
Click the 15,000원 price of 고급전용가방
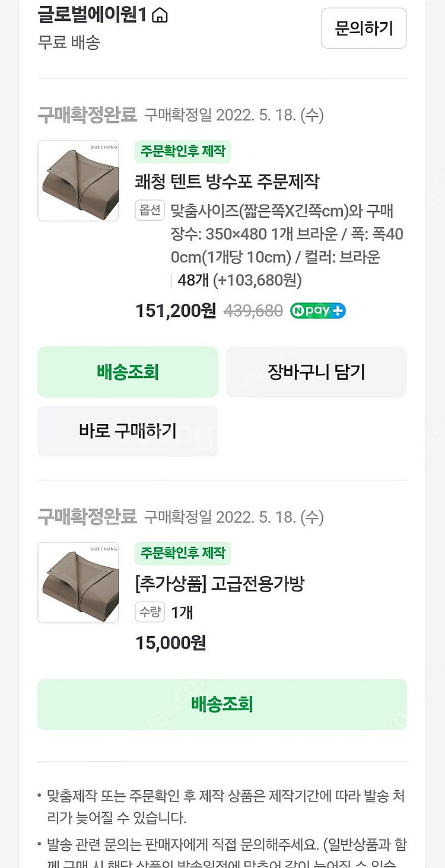click(x=171, y=643)
